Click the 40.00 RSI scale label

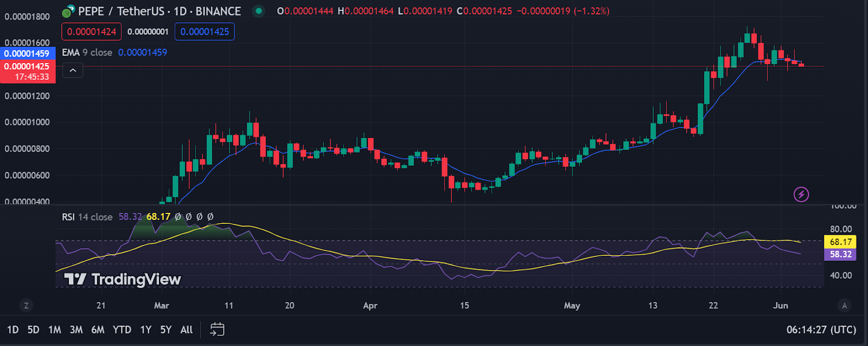841,275
